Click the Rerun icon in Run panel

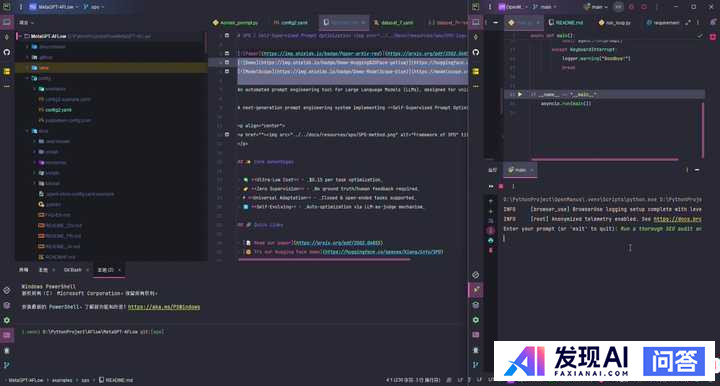click(491, 186)
